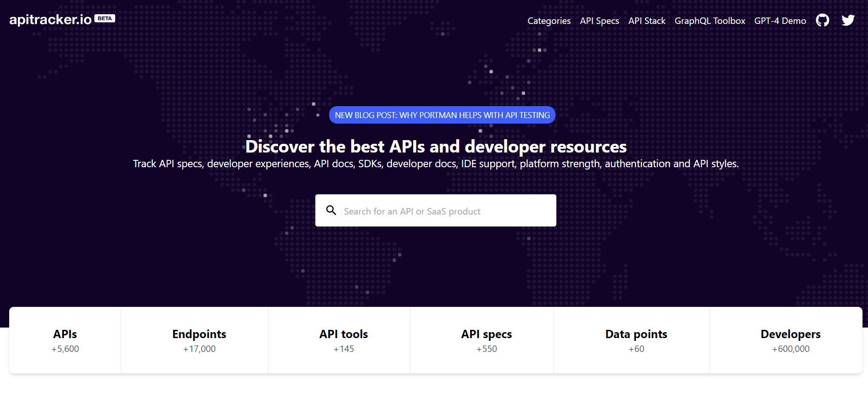868x396 pixels.
Task: Click the BETA badge icon
Action: coord(105,18)
